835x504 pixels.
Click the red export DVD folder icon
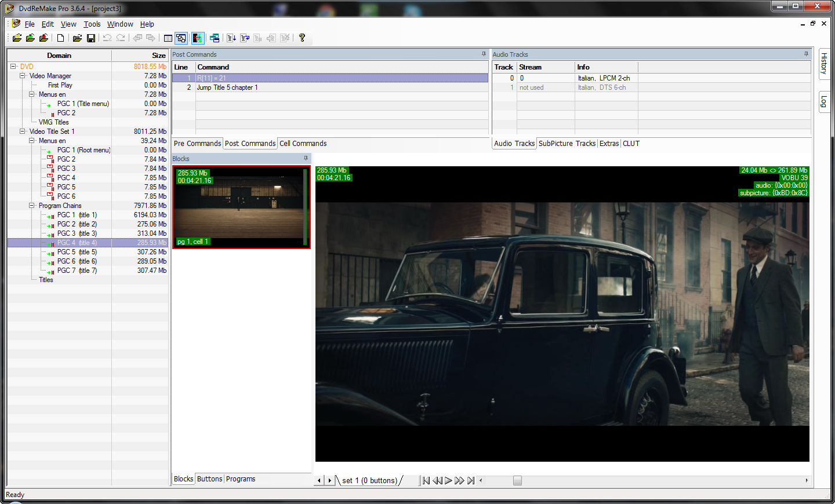(43, 38)
